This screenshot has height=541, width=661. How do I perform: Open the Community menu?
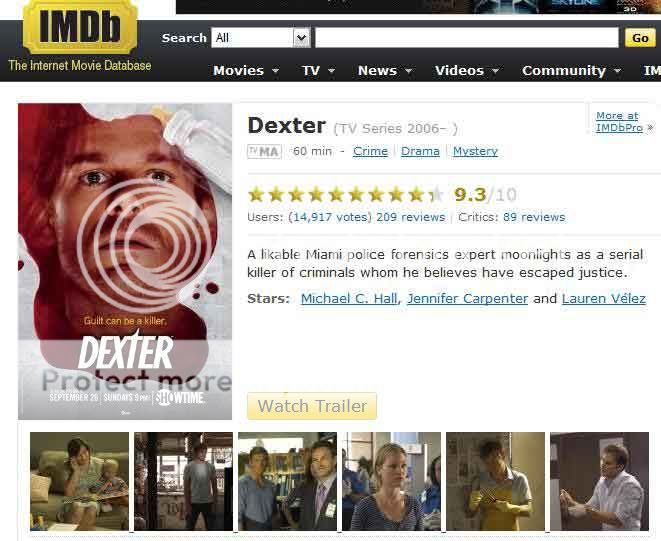click(571, 70)
